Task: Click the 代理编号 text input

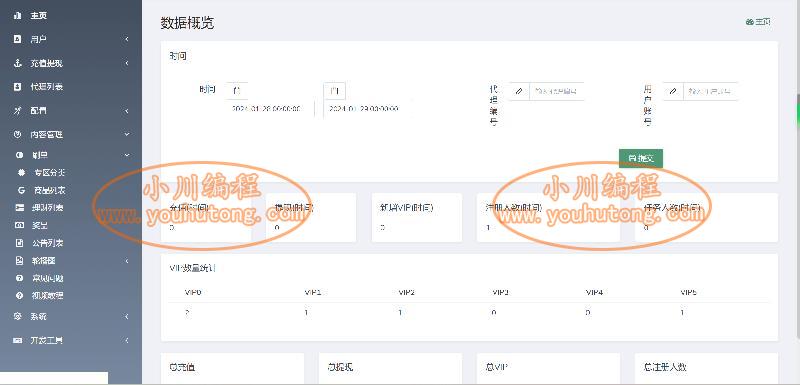Action: point(557,91)
